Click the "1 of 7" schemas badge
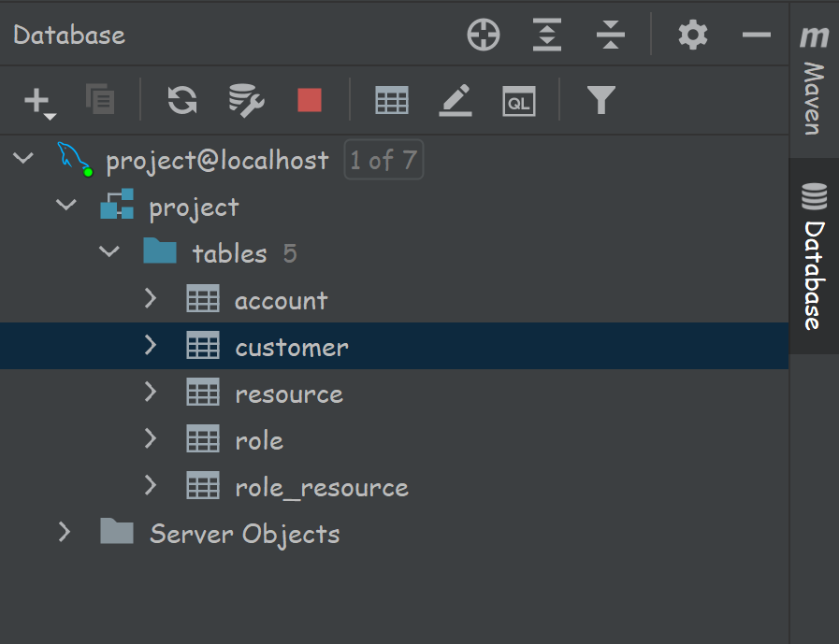Image resolution: width=839 pixels, height=644 pixels. coord(383,161)
